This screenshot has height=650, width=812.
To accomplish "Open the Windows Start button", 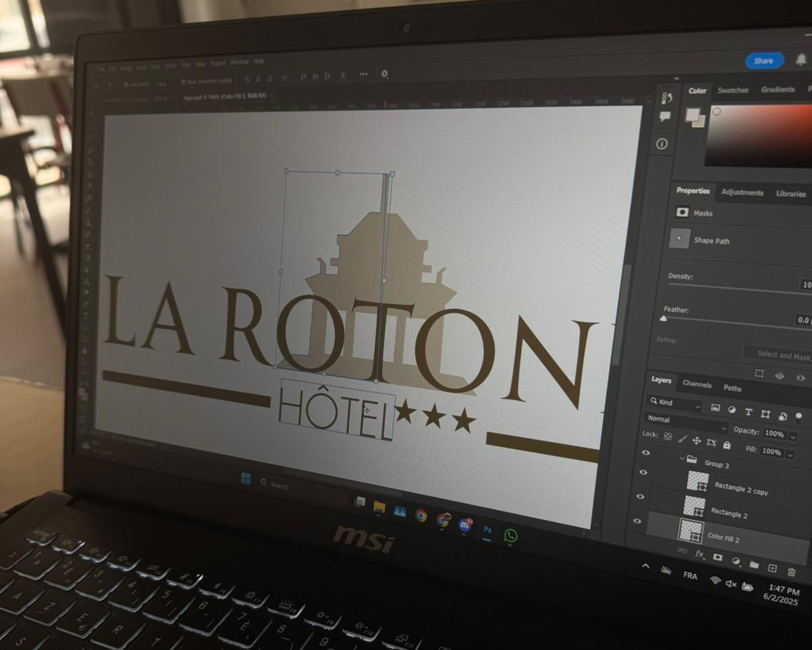I will [x=246, y=478].
